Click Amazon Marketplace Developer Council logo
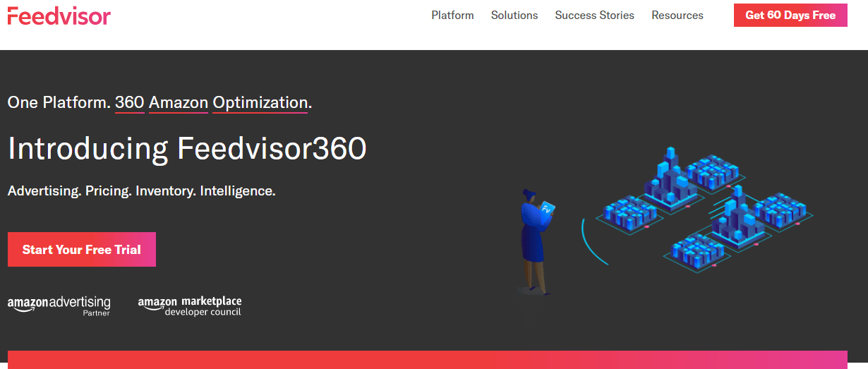868x369 pixels. click(190, 306)
